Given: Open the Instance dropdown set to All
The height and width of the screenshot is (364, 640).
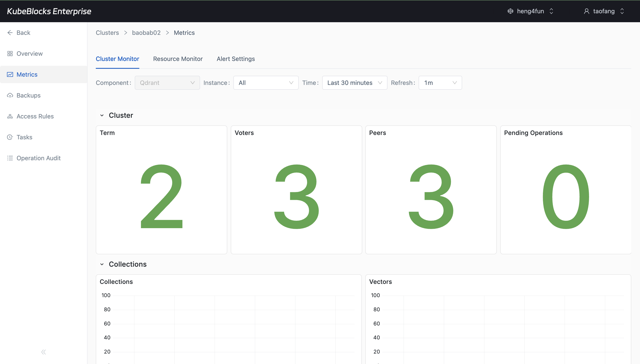Looking at the screenshot, I should click(266, 83).
